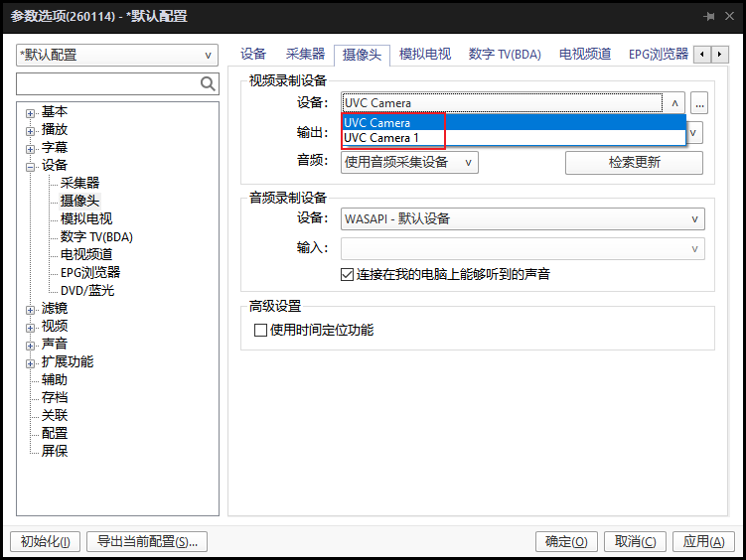
Task: Collapse the 设备 tree node
Action: (30, 166)
